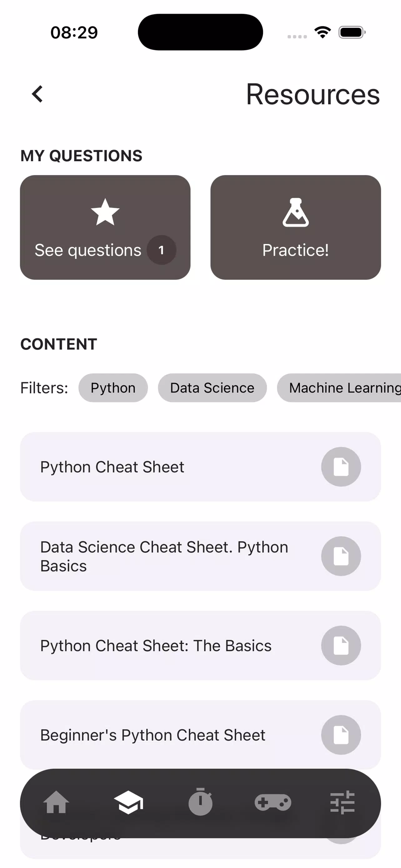Viewport: 401px width, 868px height.
Task: Open the home tab icon
Action: tap(56, 802)
